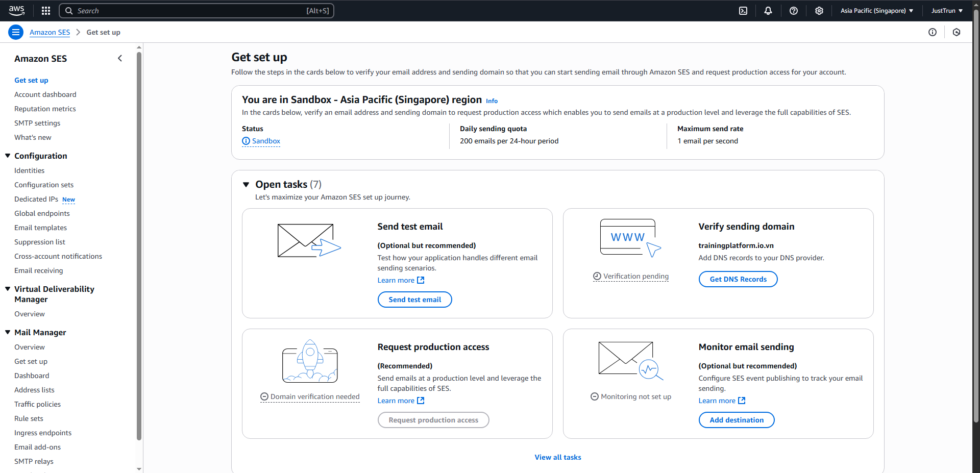Open the settings gear in top bar
This screenshot has height=473, width=980.
(819, 11)
